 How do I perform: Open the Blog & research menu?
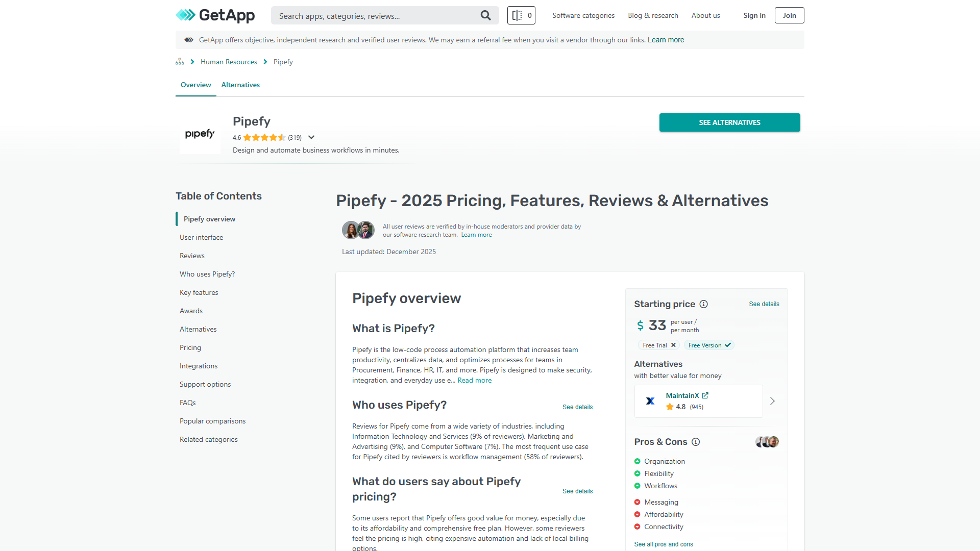[653, 15]
